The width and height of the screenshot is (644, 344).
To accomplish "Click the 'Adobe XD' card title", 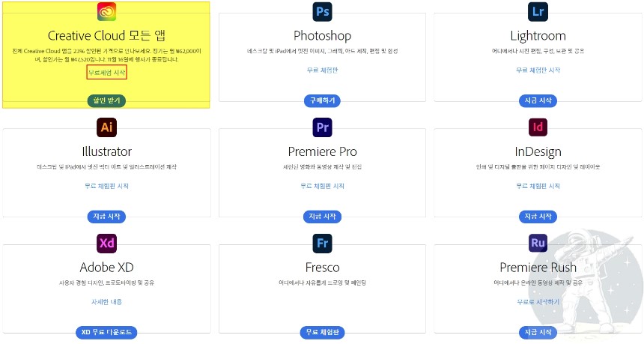I will pyautogui.click(x=106, y=268).
